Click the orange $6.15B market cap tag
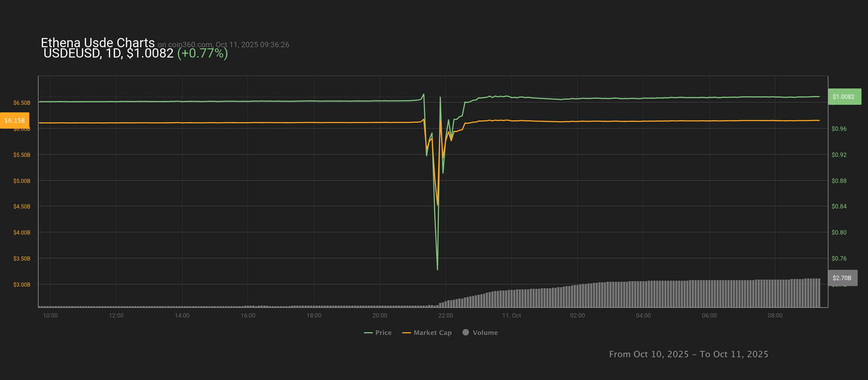 coord(14,120)
